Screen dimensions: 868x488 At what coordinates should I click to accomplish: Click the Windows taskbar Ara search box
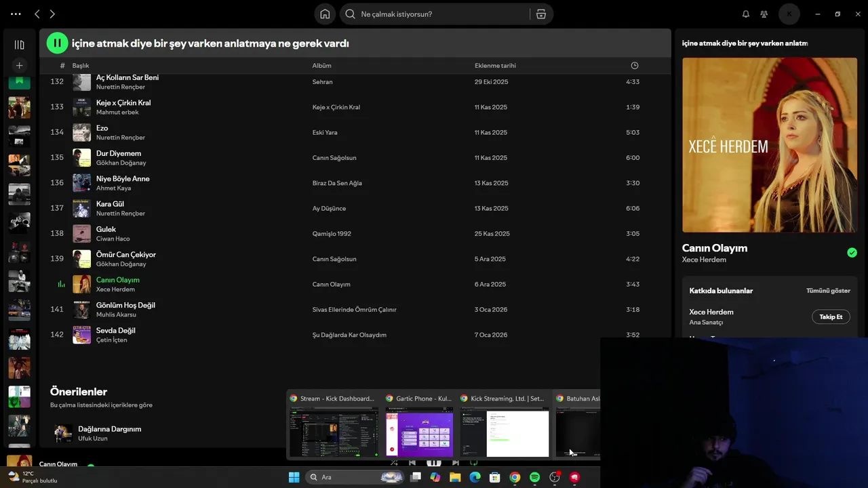(356, 477)
